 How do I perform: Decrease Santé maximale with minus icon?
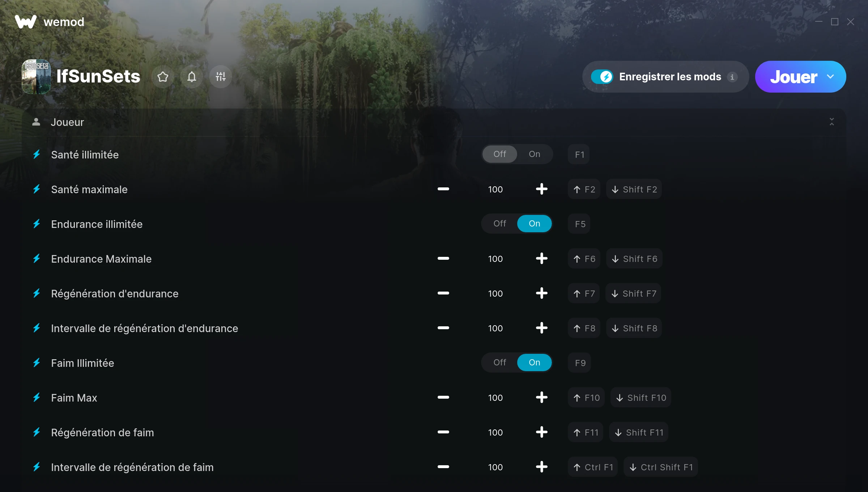pyautogui.click(x=443, y=189)
